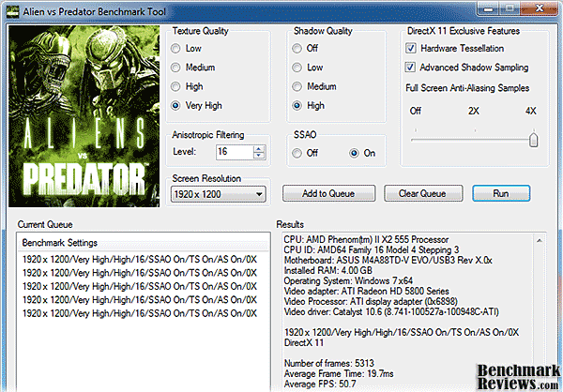Click the anti-aliasing samples slider thumb
This screenshot has width=563, height=392.
[x=533, y=140]
